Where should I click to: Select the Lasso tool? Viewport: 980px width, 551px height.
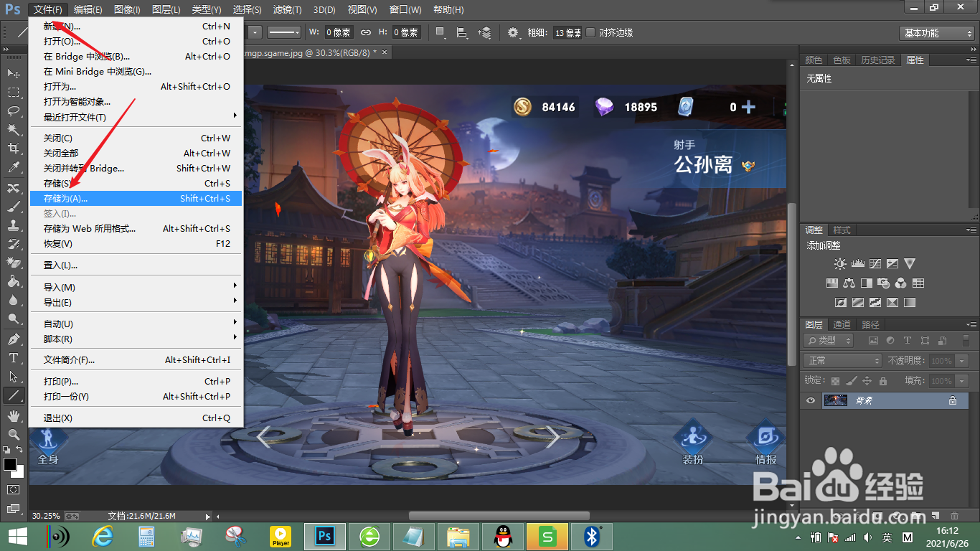coord(13,110)
